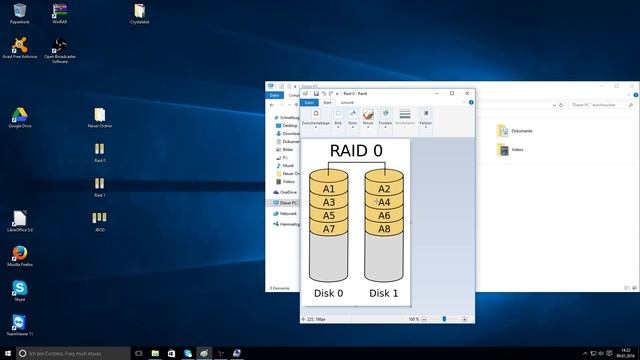Select the Google Drive desktop icon
This screenshot has width=640, height=360.
point(20,118)
